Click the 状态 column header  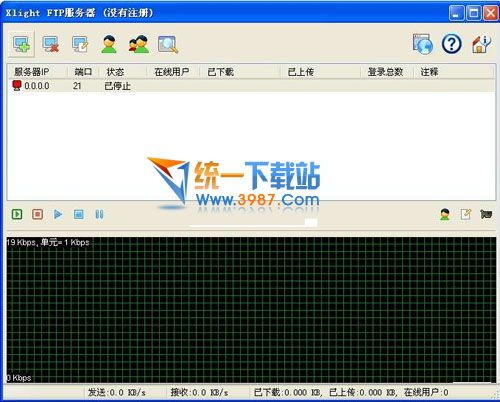click(x=115, y=72)
